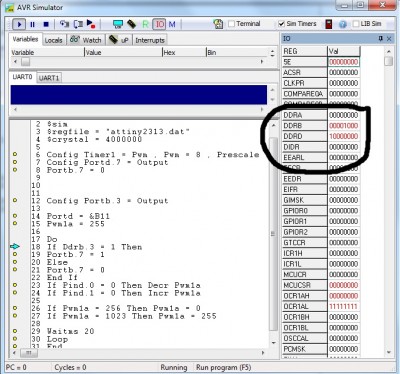Click code line 'If Ddrb.3 = 1 Then'
This screenshot has width=400, height=374.
coord(94,247)
